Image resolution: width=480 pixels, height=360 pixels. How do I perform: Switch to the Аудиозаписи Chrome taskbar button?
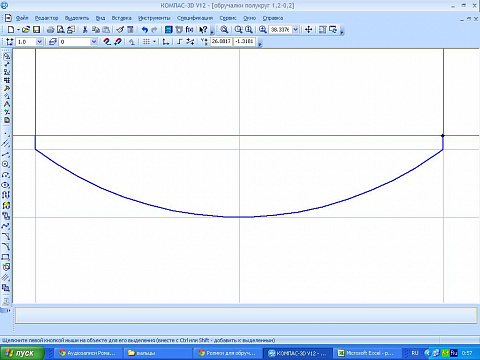88,353
